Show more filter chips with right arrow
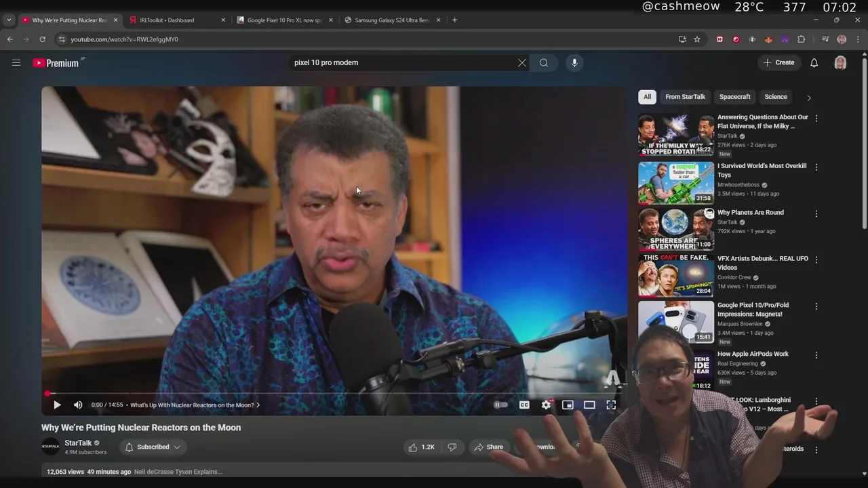 click(808, 98)
